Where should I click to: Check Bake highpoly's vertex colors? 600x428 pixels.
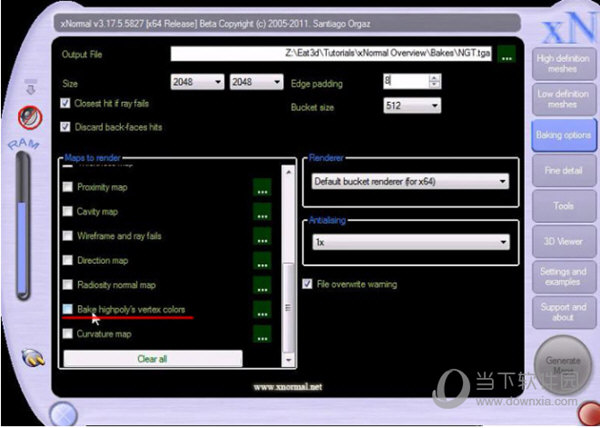point(68,309)
